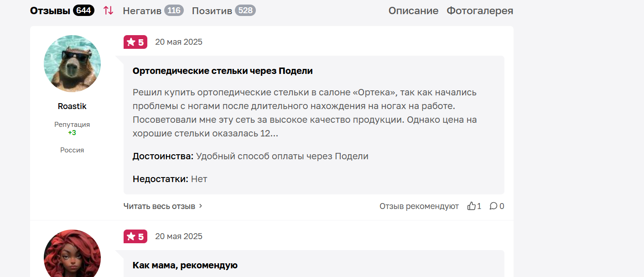Click 'Репутация' label under Roastik
The width and height of the screenshot is (644, 277).
coord(72,125)
